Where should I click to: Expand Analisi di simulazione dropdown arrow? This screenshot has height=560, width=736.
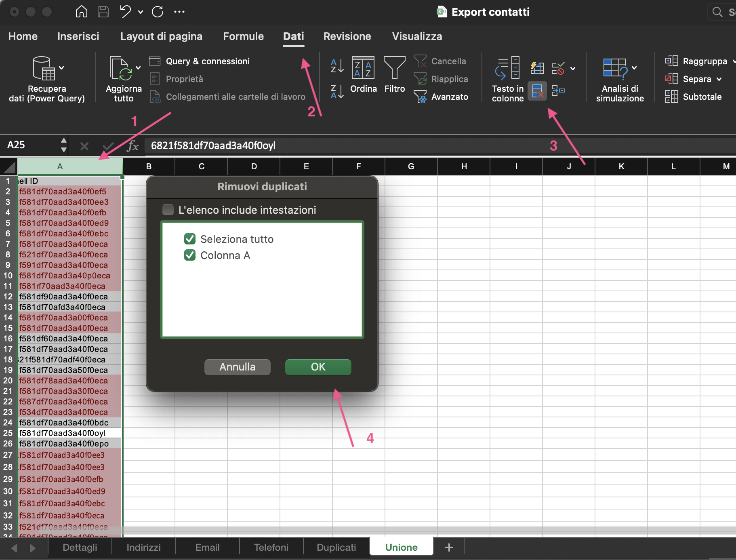[634, 68]
